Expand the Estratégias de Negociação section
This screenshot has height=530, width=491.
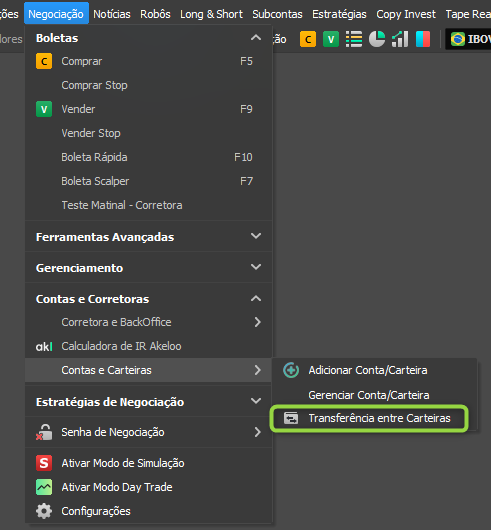pos(256,401)
